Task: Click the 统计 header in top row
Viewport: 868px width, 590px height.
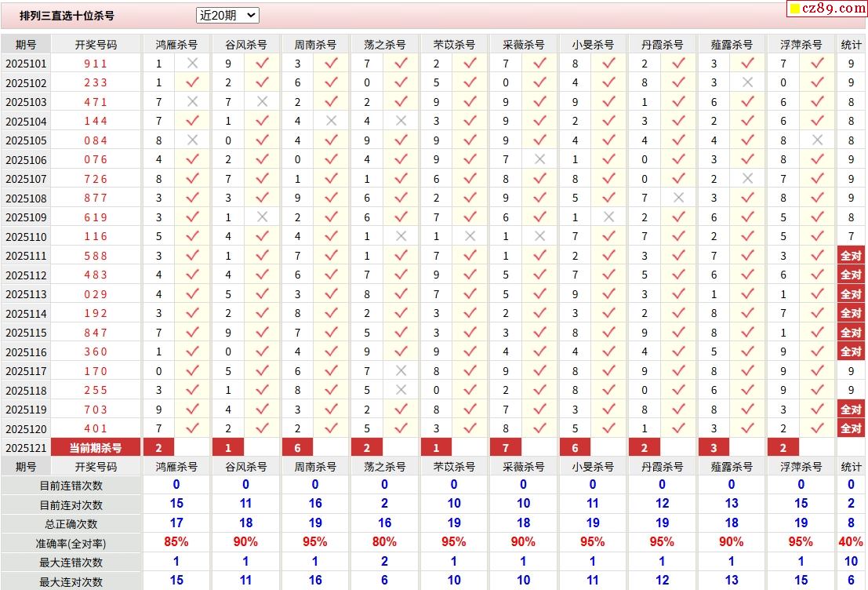Action: pos(851,45)
